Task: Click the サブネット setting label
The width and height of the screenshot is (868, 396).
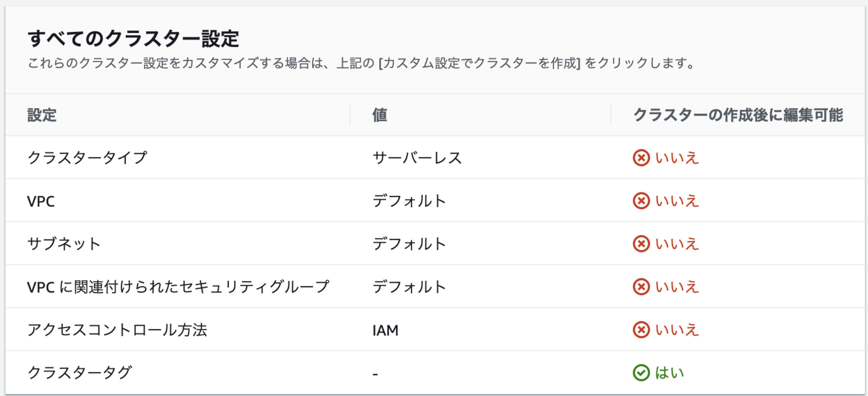Action: [x=64, y=244]
